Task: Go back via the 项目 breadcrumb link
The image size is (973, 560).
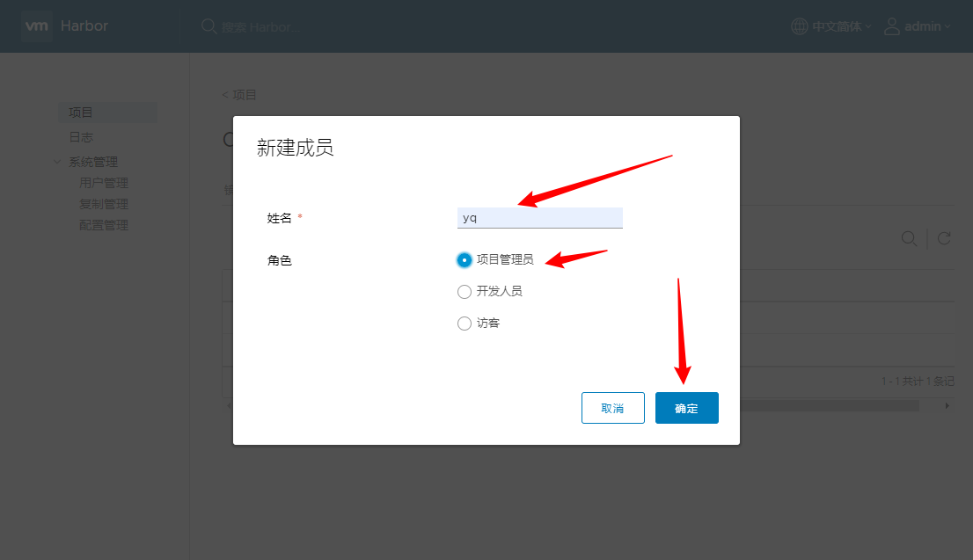Action: [x=239, y=95]
